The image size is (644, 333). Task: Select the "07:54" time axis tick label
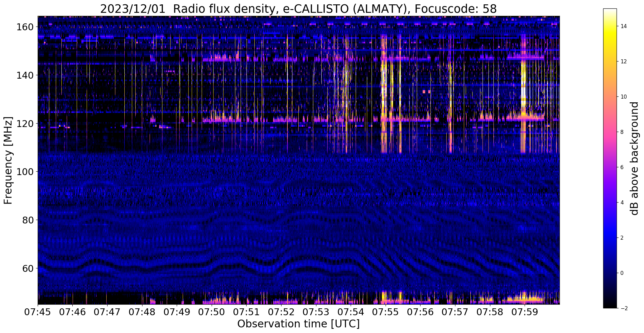click(351, 312)
